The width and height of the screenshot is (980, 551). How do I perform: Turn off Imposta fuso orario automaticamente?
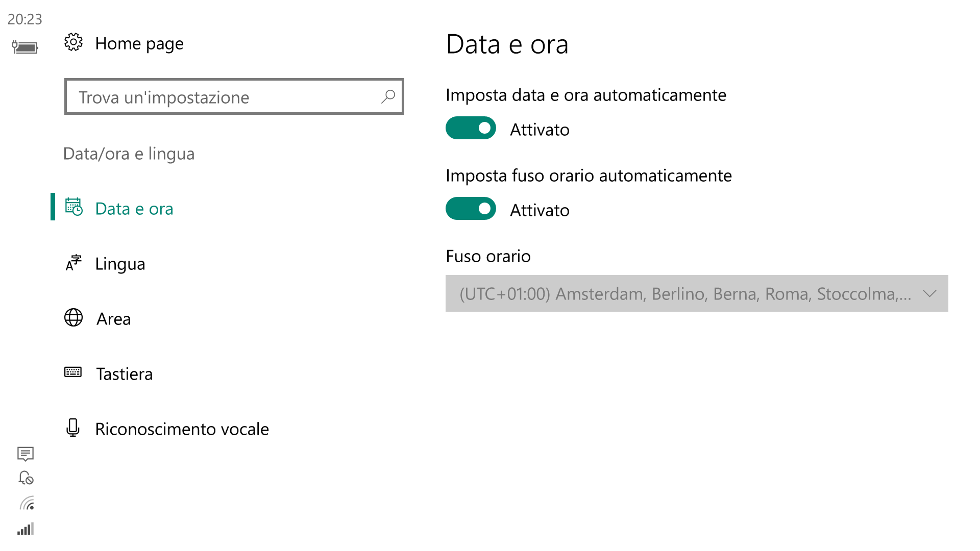click(471, 209)
